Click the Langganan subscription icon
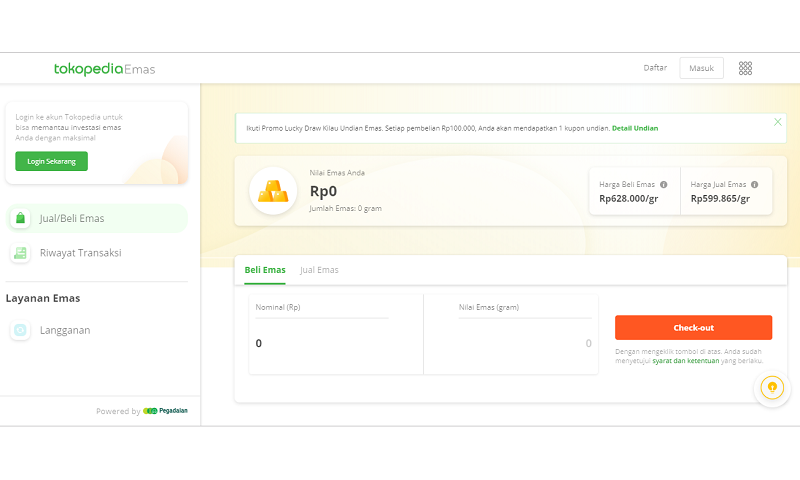Viewport: 800px width, 480px height. (20, 330)
